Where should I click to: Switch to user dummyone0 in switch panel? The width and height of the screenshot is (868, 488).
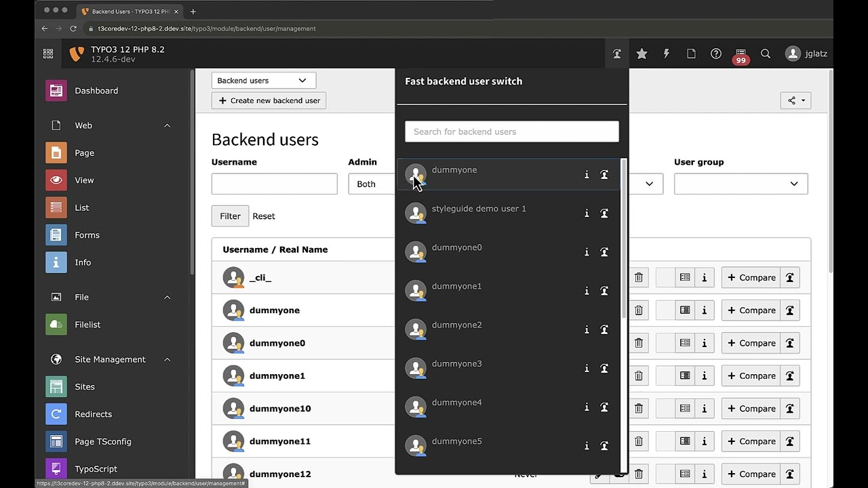(604, 252)
